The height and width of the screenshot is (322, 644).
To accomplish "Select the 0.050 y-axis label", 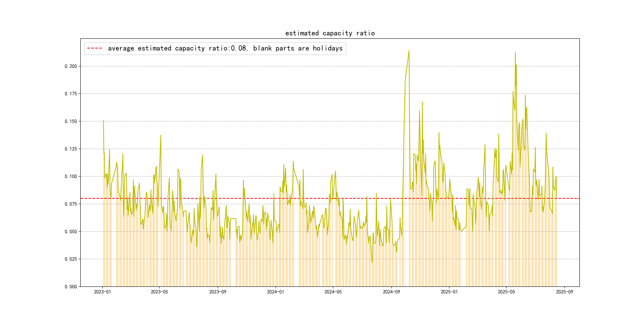I will click(71, 232).
